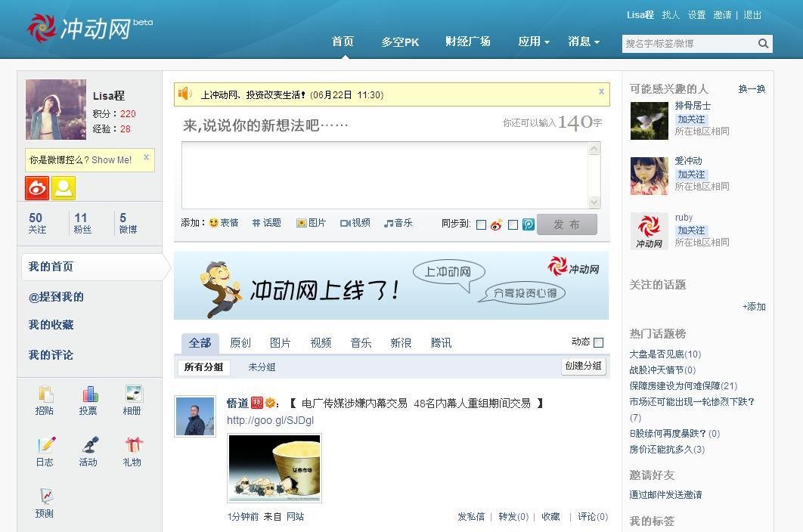The width and height of the screenshot is (803, 532).
Task: Select the 新浪 feed tab
Action: point(401,343)
